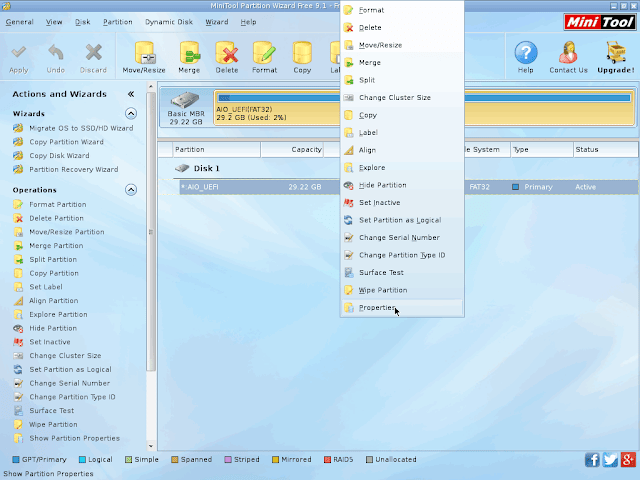The width and height of the screenshot is (640, 480).
Task: Open Help via the question mark icon
Action: click(x=526, y=53)
